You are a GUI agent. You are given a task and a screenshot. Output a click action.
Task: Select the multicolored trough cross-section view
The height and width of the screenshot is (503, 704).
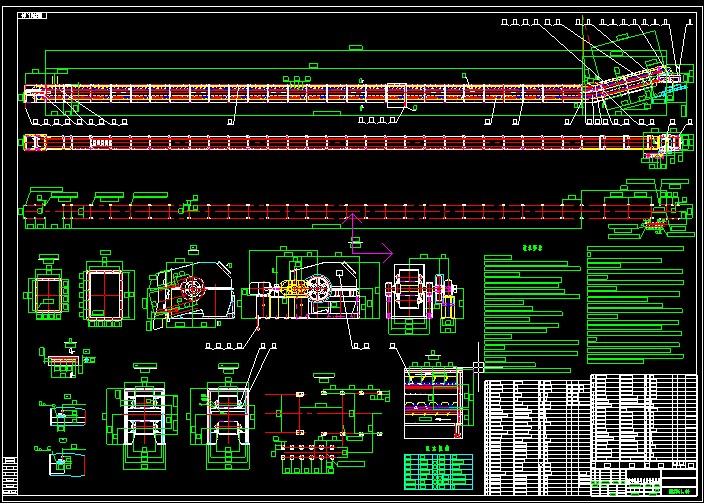click(x=433, y=398)
